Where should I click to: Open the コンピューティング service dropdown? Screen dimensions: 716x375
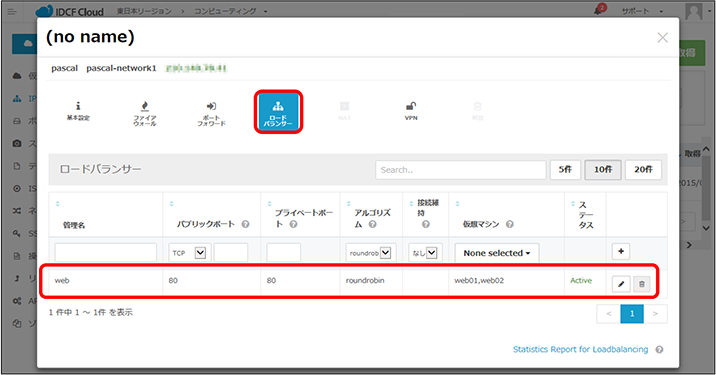click(x=231, y=11)
